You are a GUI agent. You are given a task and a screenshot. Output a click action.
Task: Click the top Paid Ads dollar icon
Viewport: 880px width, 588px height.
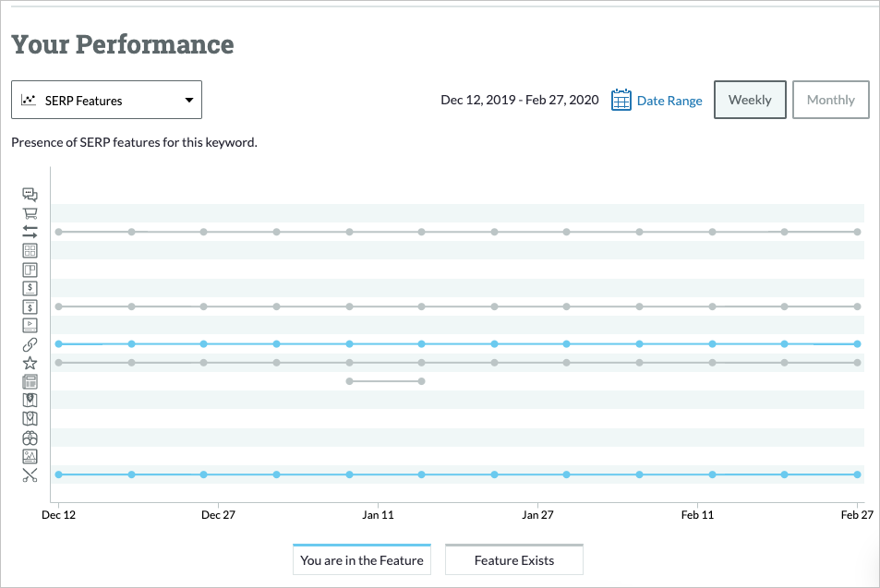click(30, 287)
